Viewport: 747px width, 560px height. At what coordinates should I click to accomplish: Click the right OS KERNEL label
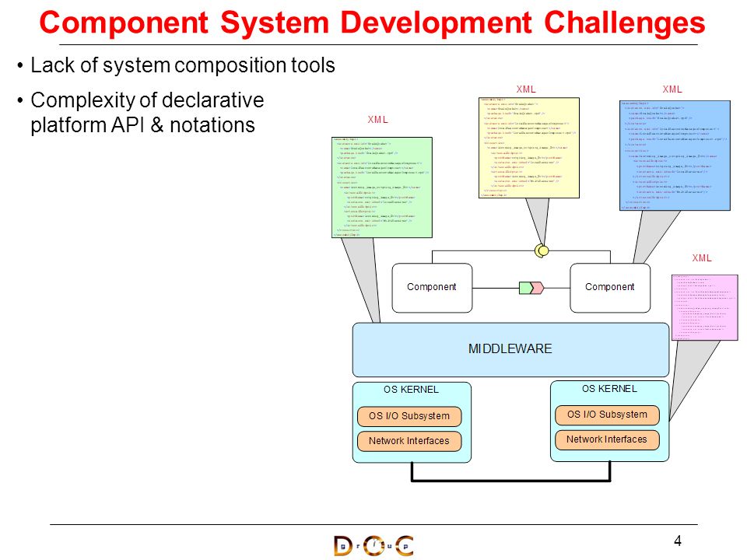pos(609,388)
